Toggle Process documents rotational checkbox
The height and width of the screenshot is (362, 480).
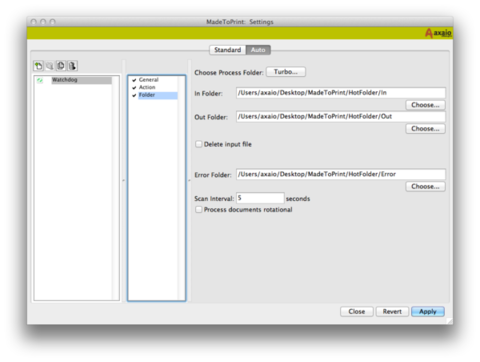coord(199,209)
